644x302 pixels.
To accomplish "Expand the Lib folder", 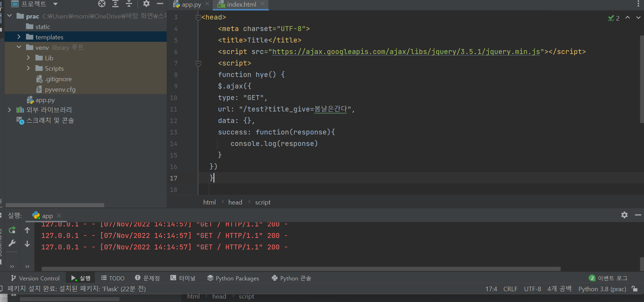I will pyautogui.click(x=28, y=57).
